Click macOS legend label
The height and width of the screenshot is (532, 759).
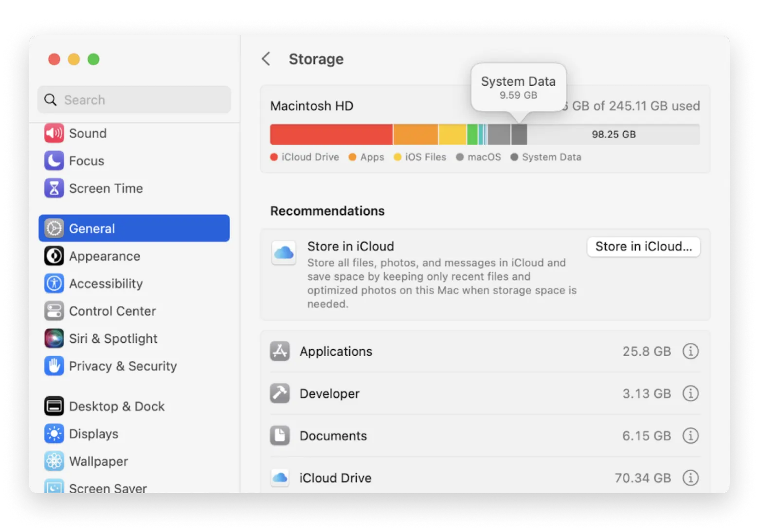click(484, 157)
